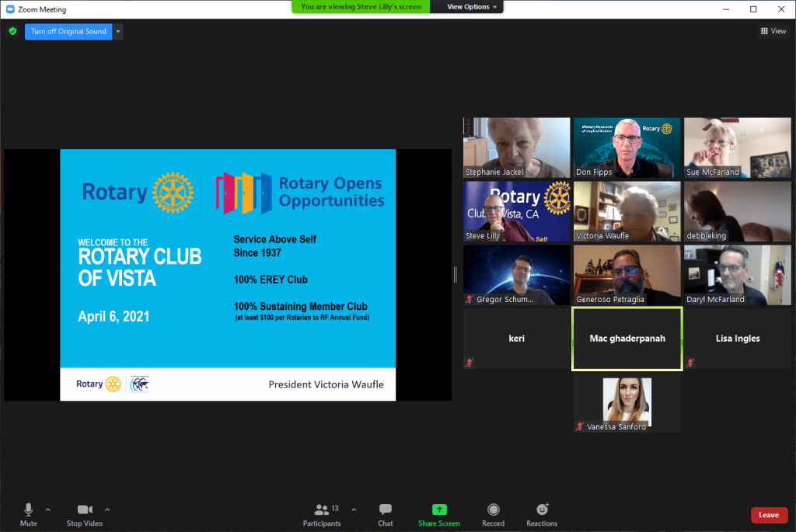Start recording with the Record button
This screenshot has width=796, height=532.
493,514
